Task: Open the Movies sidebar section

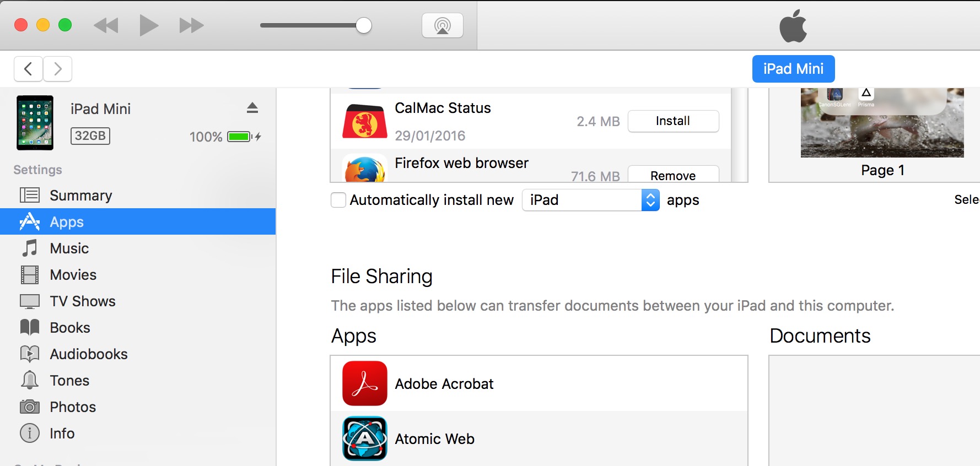Action: (x=138, y=275)
